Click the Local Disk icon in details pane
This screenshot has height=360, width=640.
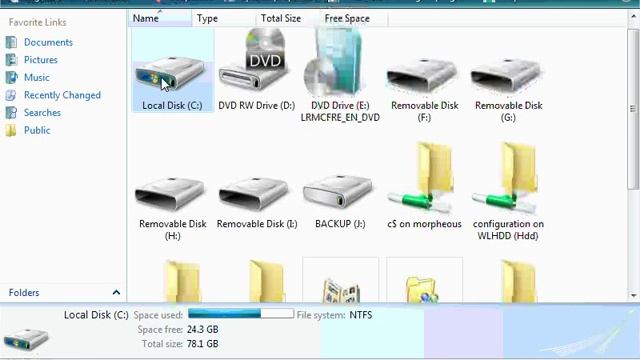pyautogui.click(x=26, y=339)
